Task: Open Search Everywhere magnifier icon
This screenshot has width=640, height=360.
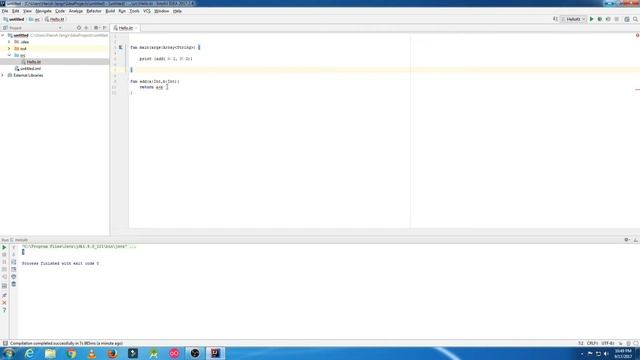Action: pos(636,19)
